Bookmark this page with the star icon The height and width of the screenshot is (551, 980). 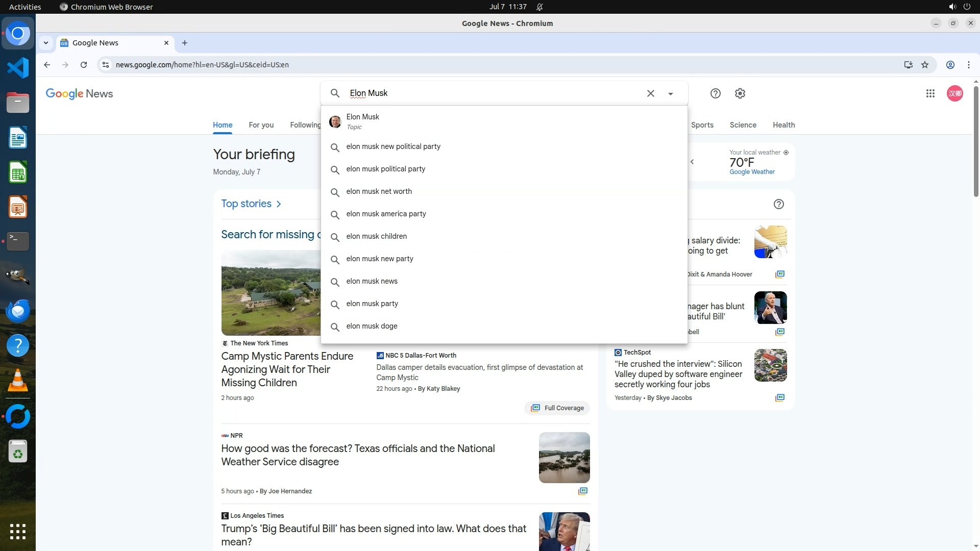click(x=924, y=65)
